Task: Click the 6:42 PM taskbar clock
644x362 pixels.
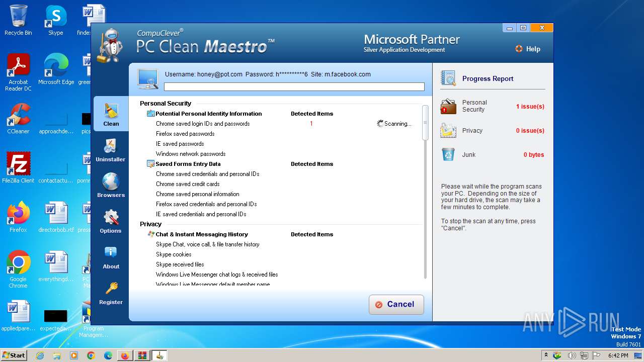Action: [x=618, y=355]
